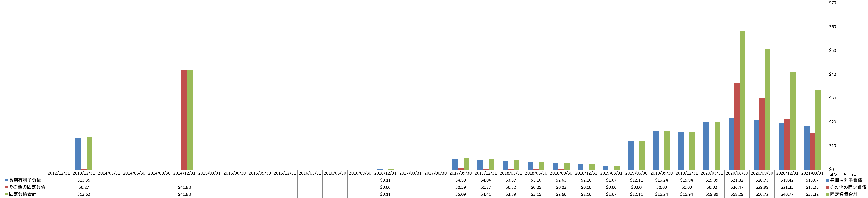The width and height of the screenshot is (868, 198).
Task: Click the blue swatch in the 長期有利子負債 table row header
Action: pos(6,180)
